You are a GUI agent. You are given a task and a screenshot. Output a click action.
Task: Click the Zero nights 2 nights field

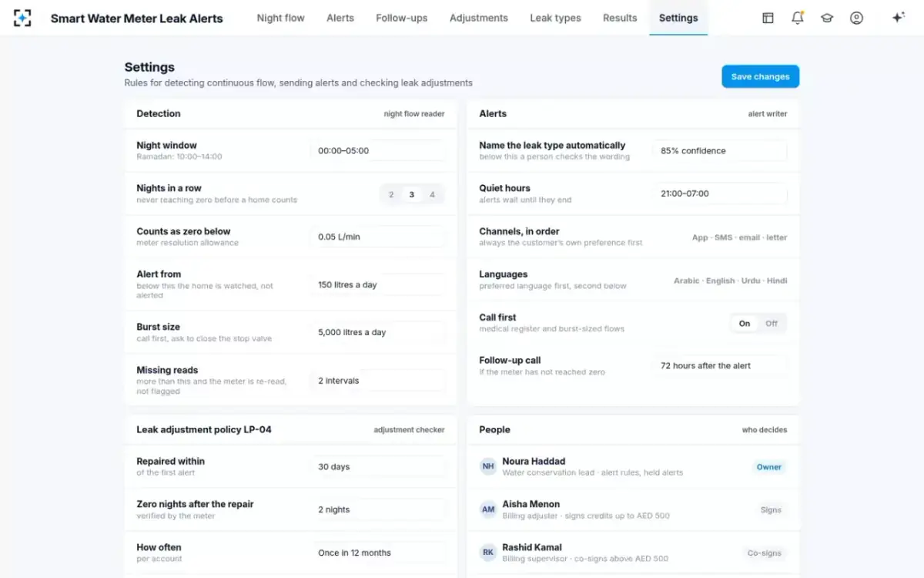pyautogui.click(x=378, y=510)
